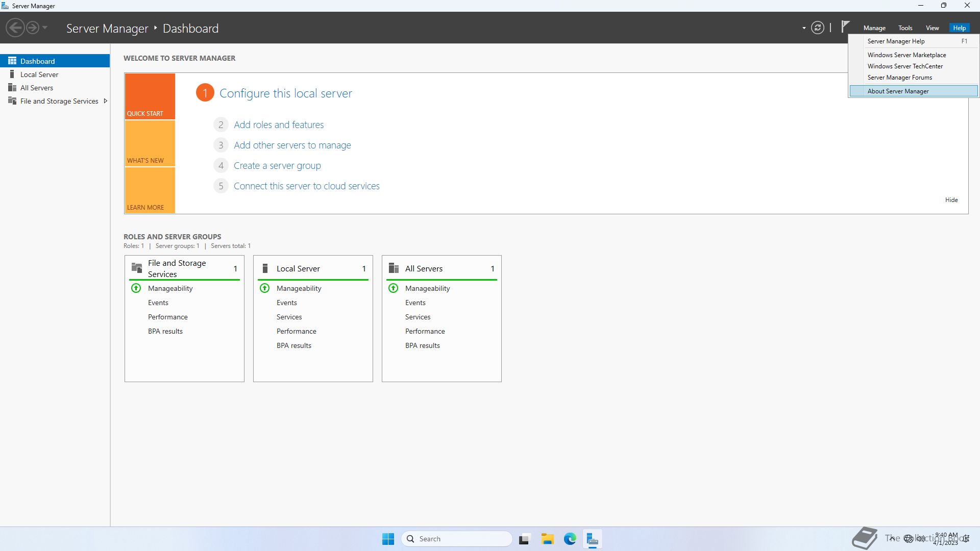Open Performance in File and Storage Services tile

[x=168, y=317]
